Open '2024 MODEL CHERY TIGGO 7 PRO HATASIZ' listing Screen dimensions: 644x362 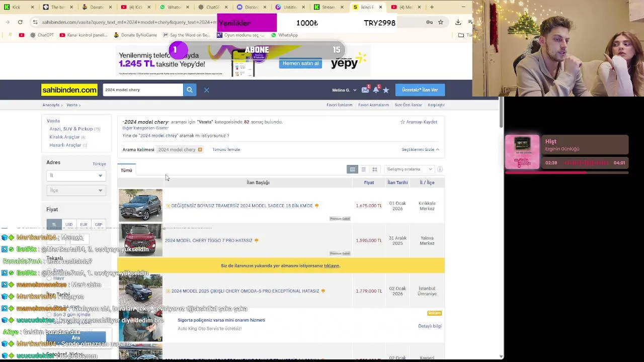[209, 241]
